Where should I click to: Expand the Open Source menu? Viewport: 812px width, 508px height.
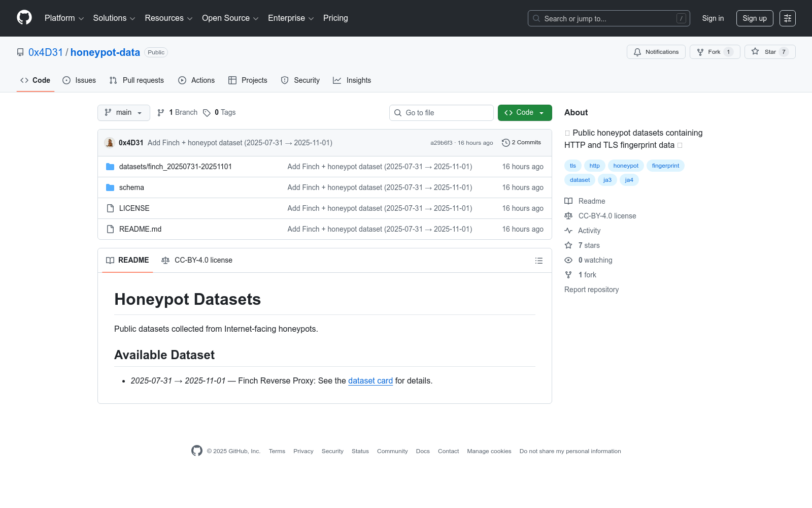(230, 18)
